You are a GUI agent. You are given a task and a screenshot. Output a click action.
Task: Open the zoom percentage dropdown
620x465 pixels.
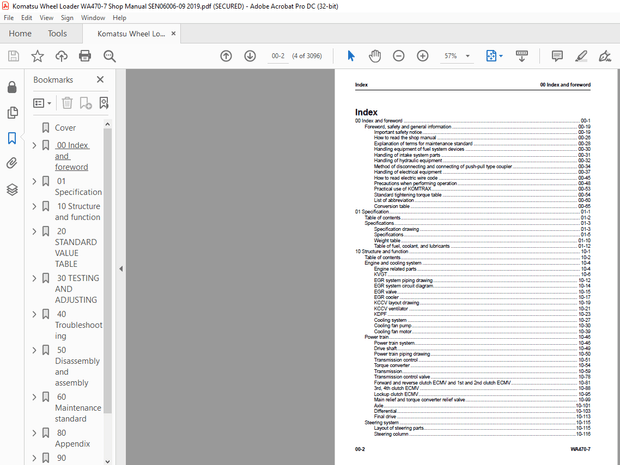[468, 56]
